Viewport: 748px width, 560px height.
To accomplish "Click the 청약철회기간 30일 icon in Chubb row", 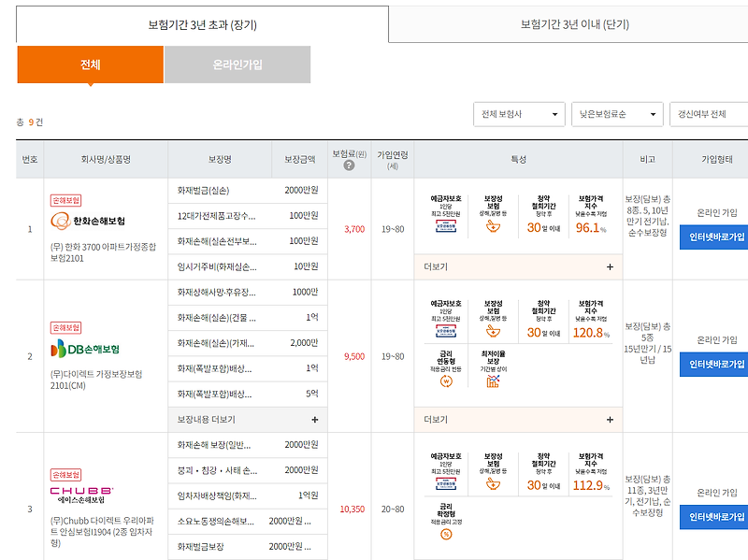I will 543,473.
